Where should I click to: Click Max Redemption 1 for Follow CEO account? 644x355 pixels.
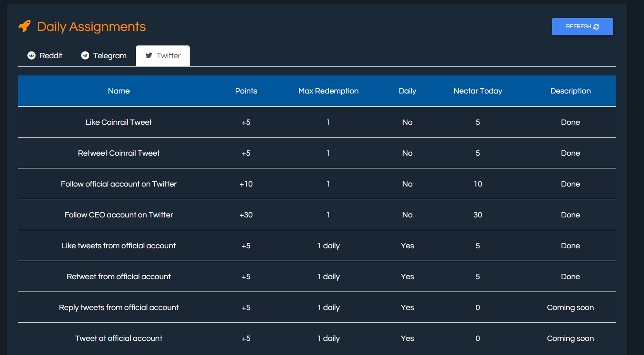[x=328, y=215]
